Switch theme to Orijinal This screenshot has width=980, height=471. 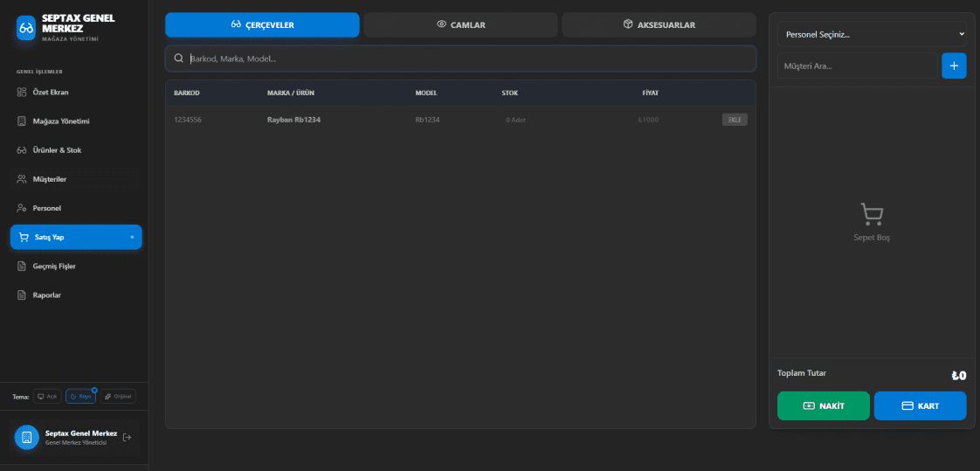[x=118, y=397]
